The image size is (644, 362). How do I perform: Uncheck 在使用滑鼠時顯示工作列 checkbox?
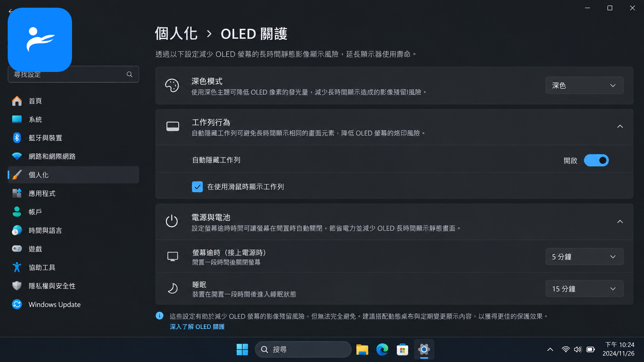point(197,187)
